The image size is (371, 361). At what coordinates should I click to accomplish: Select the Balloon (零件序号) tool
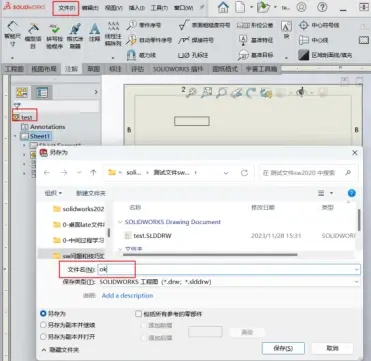[x=144, y=25]
